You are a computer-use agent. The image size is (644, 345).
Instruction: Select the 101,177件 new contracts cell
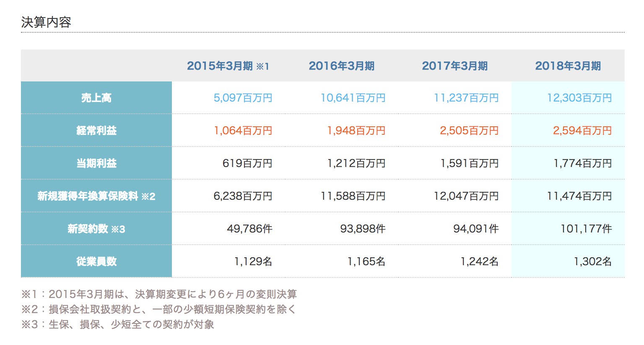click(x=586, y=229)
